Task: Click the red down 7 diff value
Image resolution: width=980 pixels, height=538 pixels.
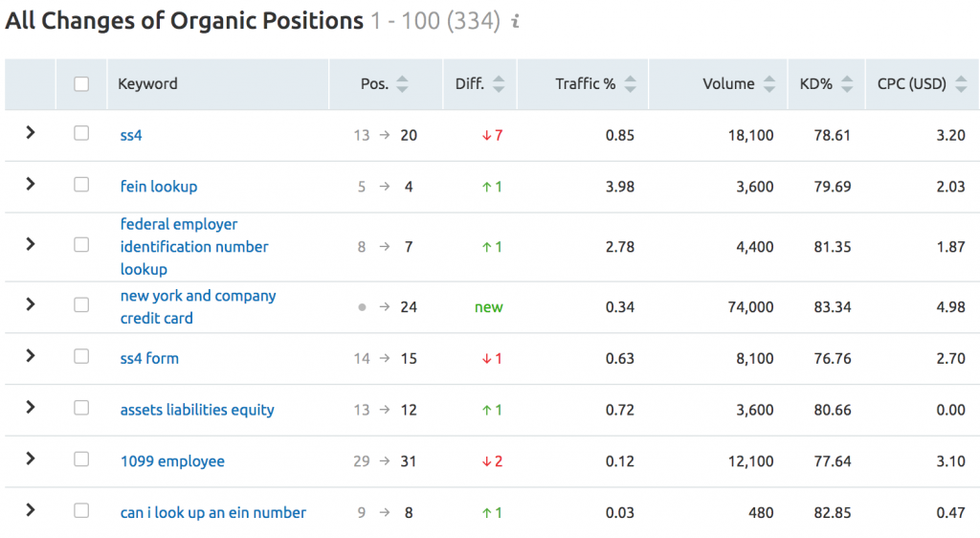Action: pyautogui.click(x=492, y=136)
